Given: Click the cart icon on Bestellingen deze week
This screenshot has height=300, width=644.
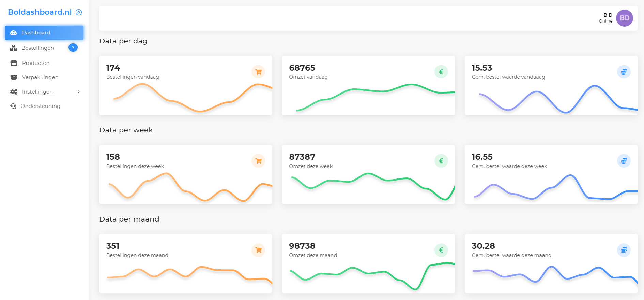Looking at the screenshot, I should (258, 161).
